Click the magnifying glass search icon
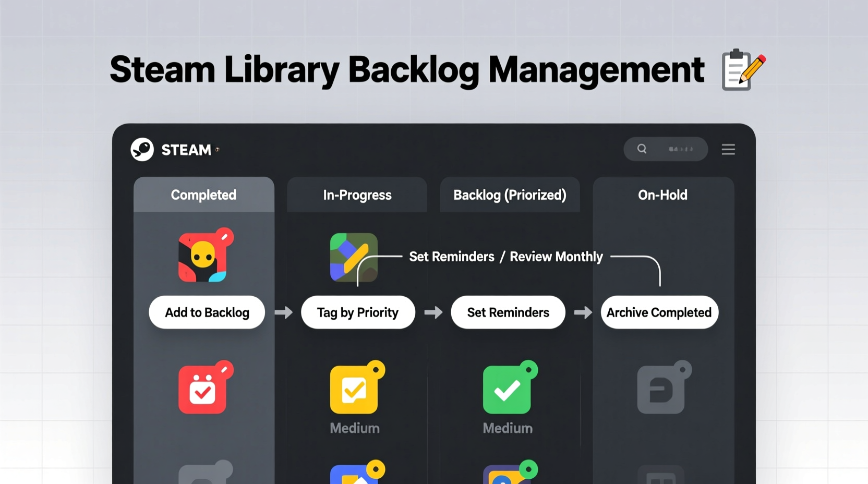 pyautogui.click(x=642, y=149)
